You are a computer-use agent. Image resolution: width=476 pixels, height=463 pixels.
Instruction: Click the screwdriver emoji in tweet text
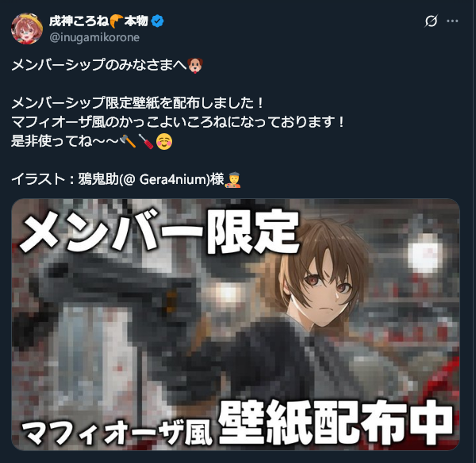[146, 141]
